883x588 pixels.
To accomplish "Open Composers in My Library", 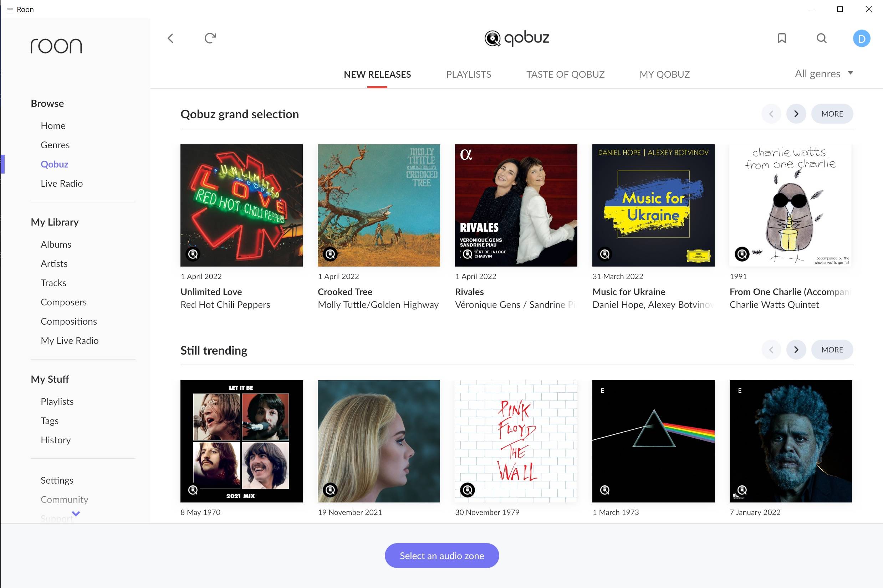I will pyautogui.click(x=63, y=302).
